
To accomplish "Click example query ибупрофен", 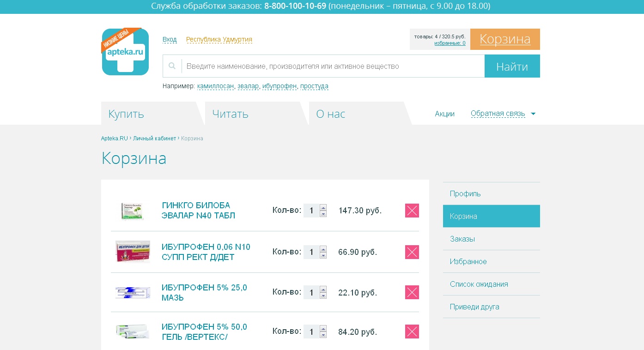I will tap(279, 86).
